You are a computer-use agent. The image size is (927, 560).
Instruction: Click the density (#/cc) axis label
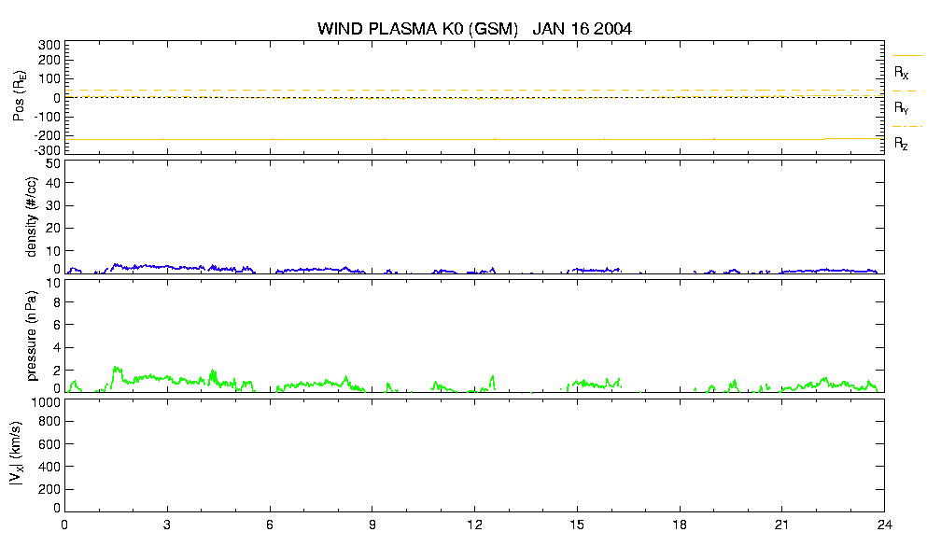tap(31, 217)
